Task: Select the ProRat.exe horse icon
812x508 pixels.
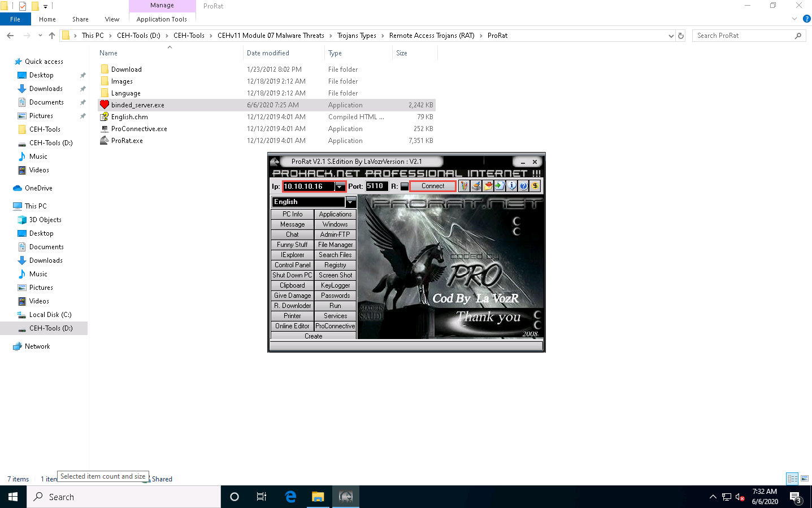Action: pyautogui.click(x=105, y=140)
